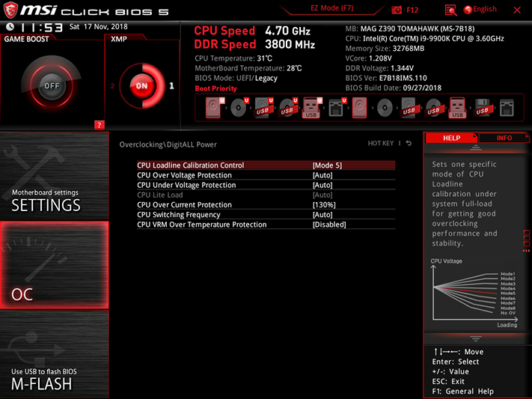Switch to EZ Mode (F7)
This screenshot has height=399, width=532.
332,8
